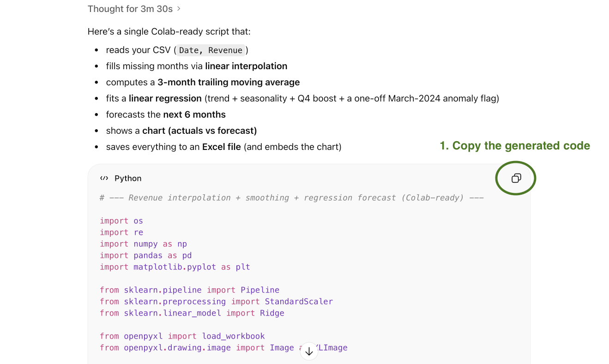Click the matplotlib.pyplot import line
The width and height of the screenshot is (609, 364).
(175, 267)
